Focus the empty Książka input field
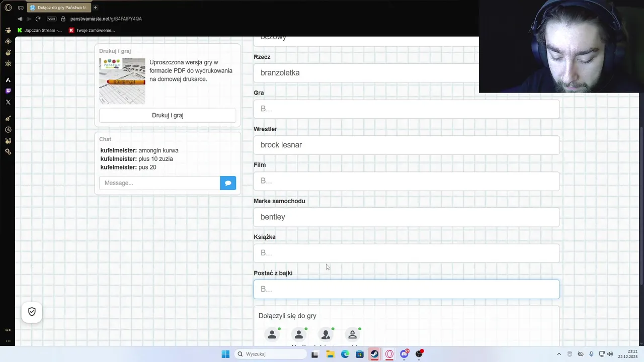 tap(407, 253)
